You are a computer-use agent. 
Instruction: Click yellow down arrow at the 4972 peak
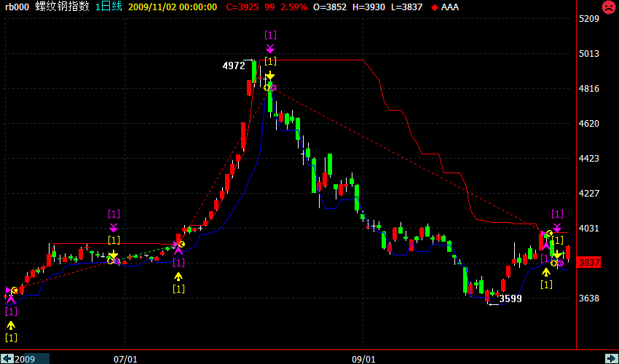[270, 76]
